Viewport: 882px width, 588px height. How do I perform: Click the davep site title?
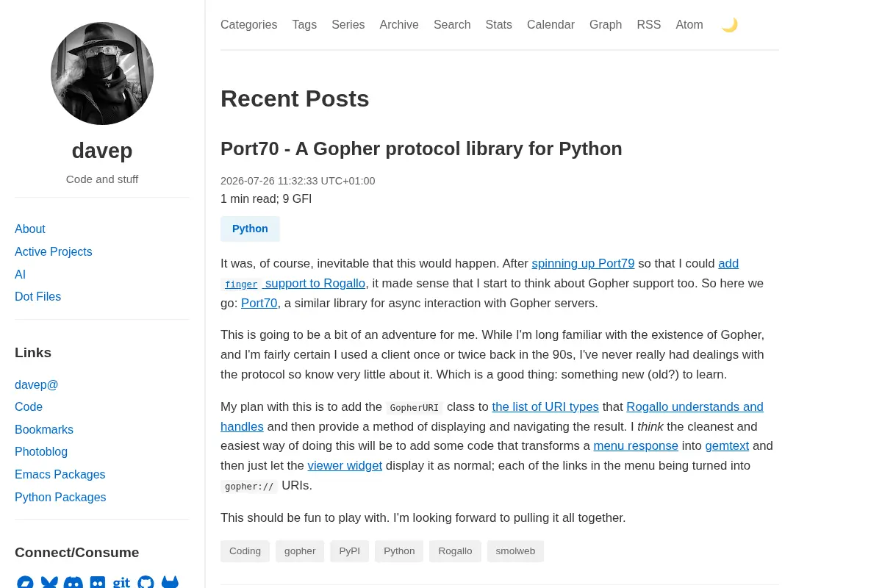[102, 151]
